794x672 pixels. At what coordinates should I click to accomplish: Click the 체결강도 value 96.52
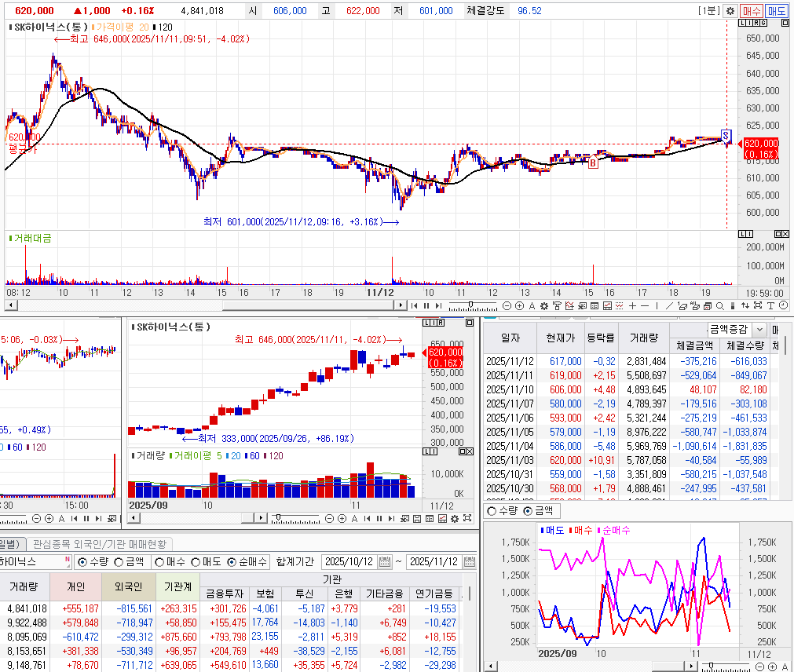tap(529, 11)
